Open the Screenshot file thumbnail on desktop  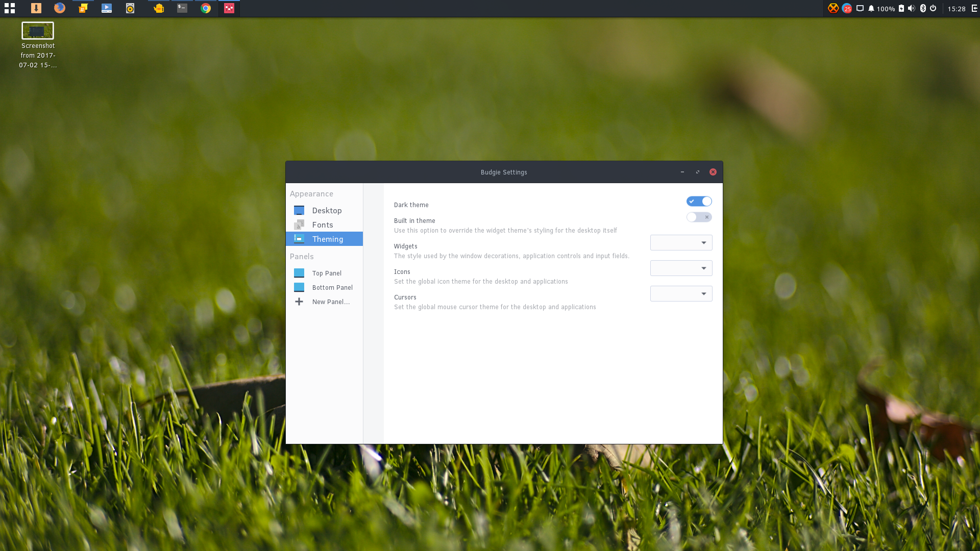coord(38,31)
